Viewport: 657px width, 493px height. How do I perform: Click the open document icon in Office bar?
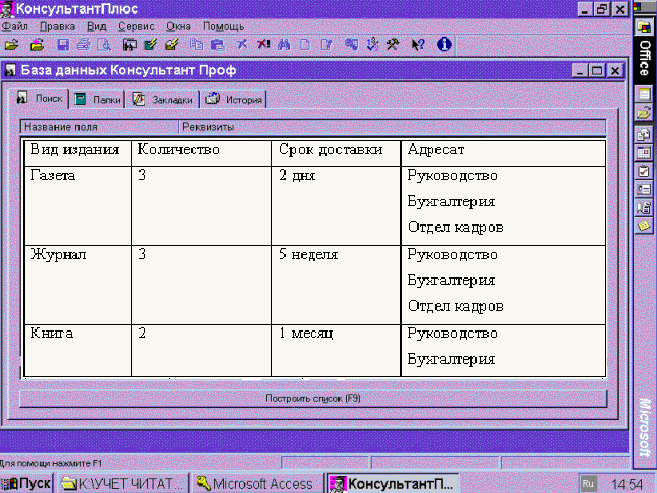[x=644, y=113]
